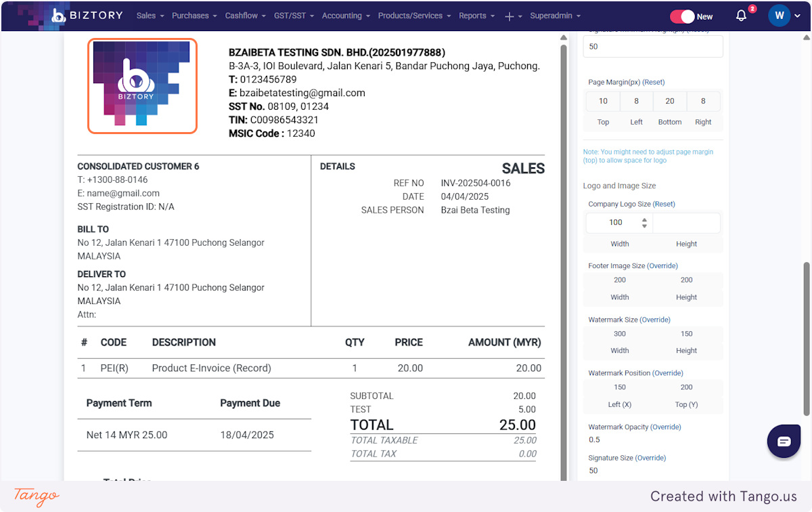This screenshot has width=812, height=512.
Task: Select customer name CONSOLIDATED CUSTOMER 6
Action: [138, 167]
